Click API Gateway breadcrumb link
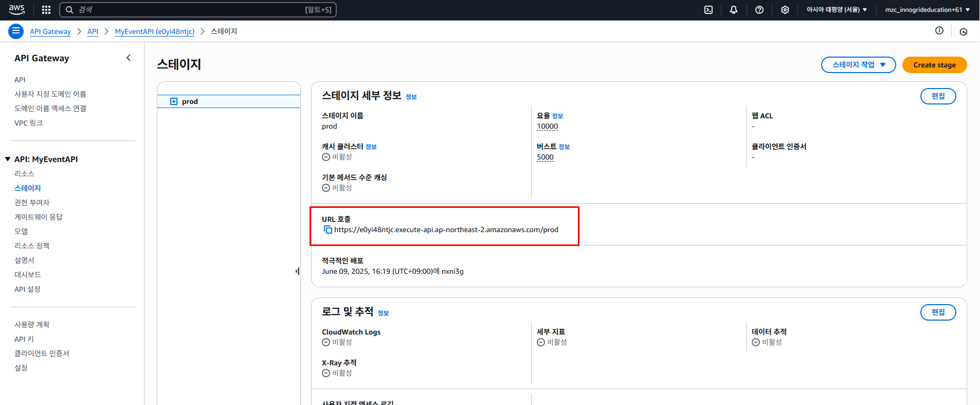This screenshot has height=405, width=980. (x=50, y=31)
